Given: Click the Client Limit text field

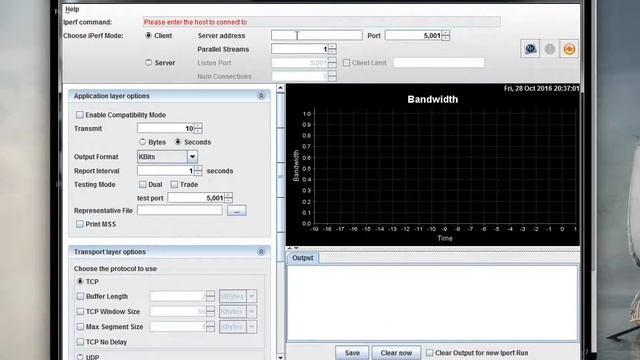Looking at the screenshot, I should click(x=439, y=62).
